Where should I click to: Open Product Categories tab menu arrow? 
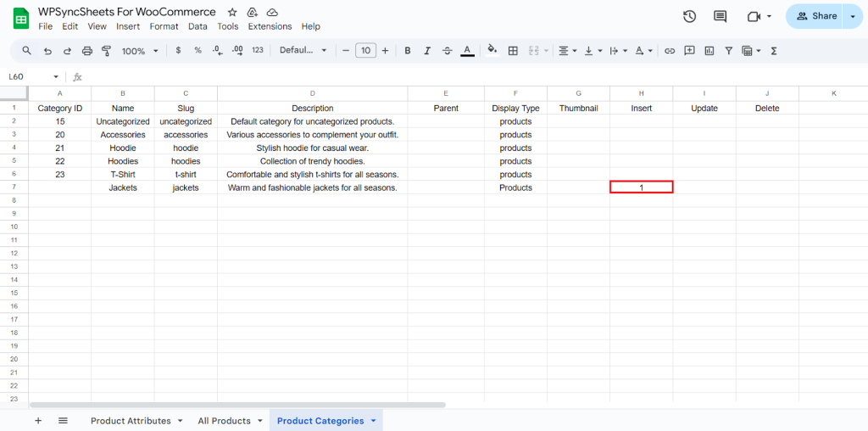(373, 421)
